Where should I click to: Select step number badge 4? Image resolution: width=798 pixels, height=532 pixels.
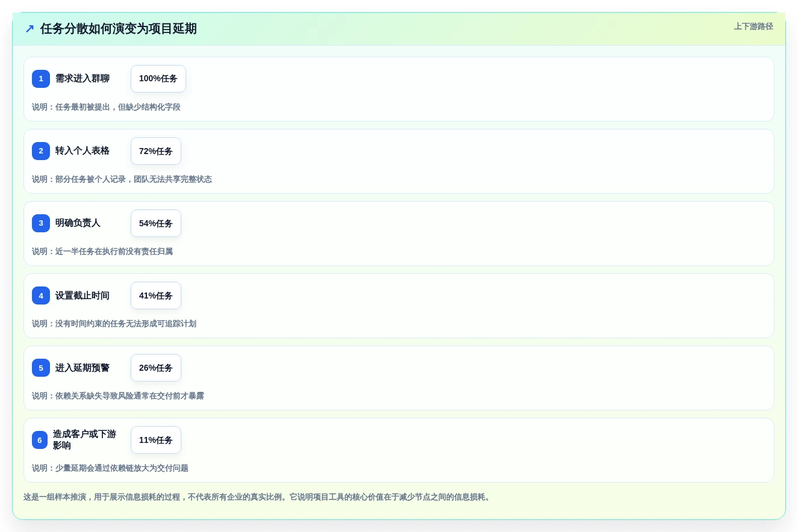(x=41, y=295)
